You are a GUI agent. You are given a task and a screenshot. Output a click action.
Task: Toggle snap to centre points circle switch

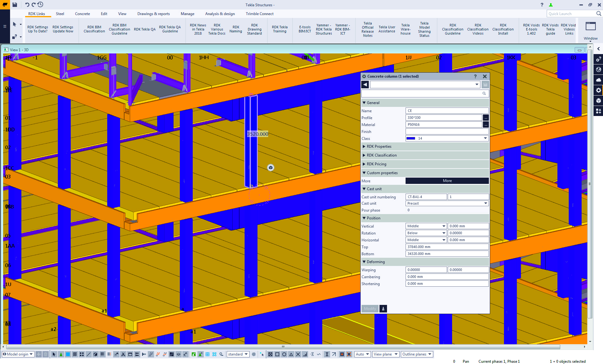(284, 354)
